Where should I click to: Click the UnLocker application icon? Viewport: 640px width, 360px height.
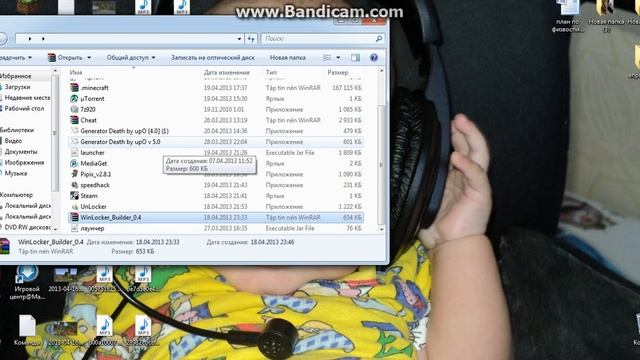click(74, 207)
